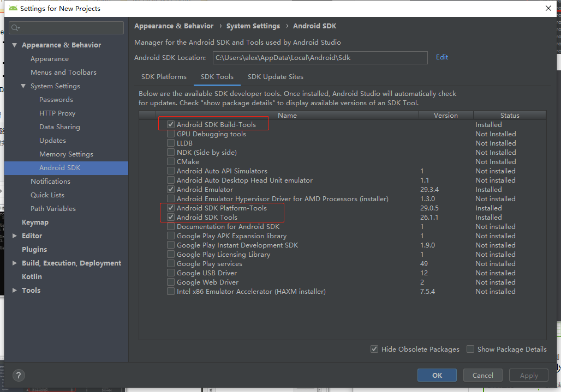Screen dimensions: 561x392
Task: Check Google USB Driver checkbox
Action: click(171, 273)
